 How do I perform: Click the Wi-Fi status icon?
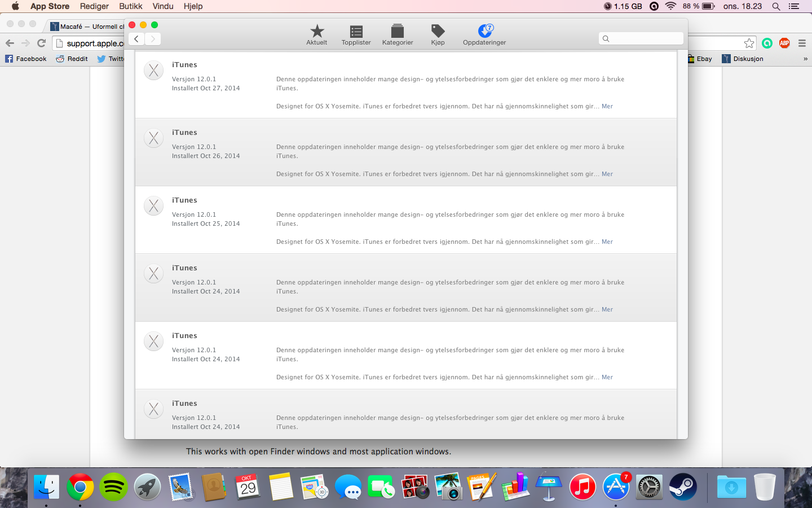670,6
